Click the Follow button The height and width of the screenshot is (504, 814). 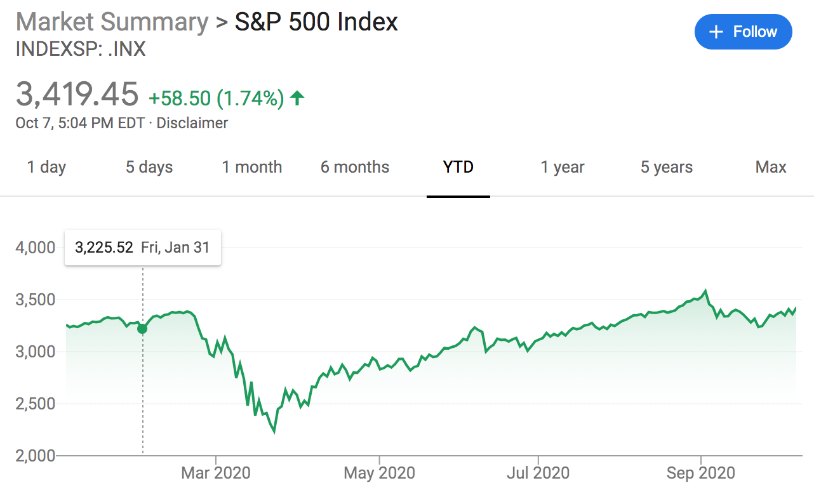(x=743, y=32)
